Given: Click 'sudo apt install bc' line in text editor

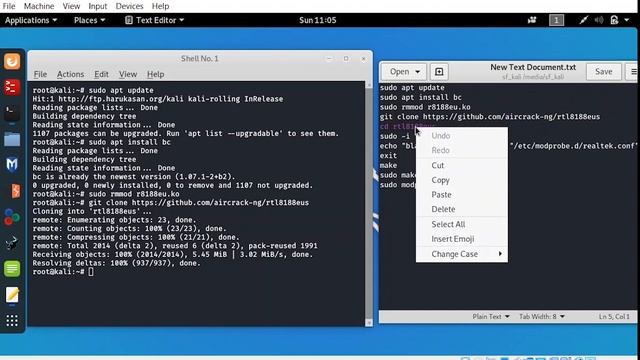Looking at the screenshot, I should tap(421, 97).
